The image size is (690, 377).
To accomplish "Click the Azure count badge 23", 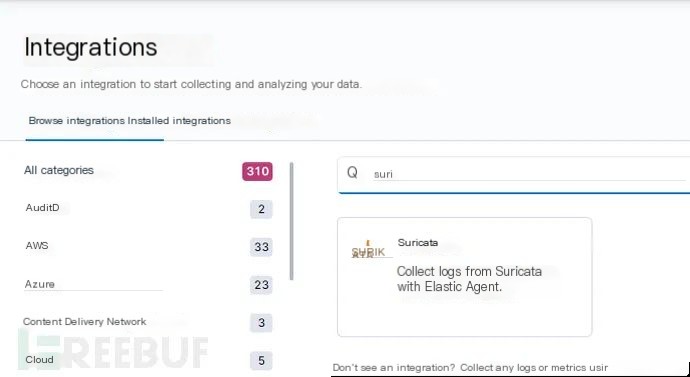I will pyautogui.click(x=261, y=285).
